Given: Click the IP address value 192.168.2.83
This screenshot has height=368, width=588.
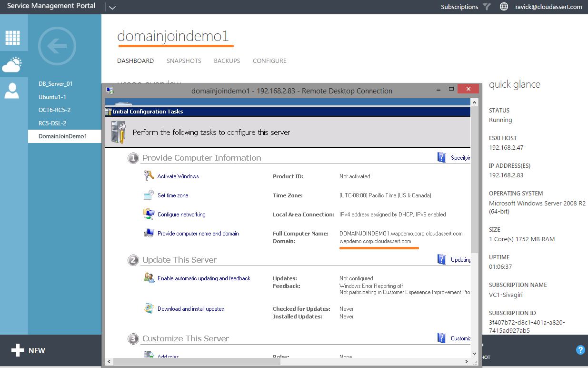Looking at the screenshot, I should point(506,175).
